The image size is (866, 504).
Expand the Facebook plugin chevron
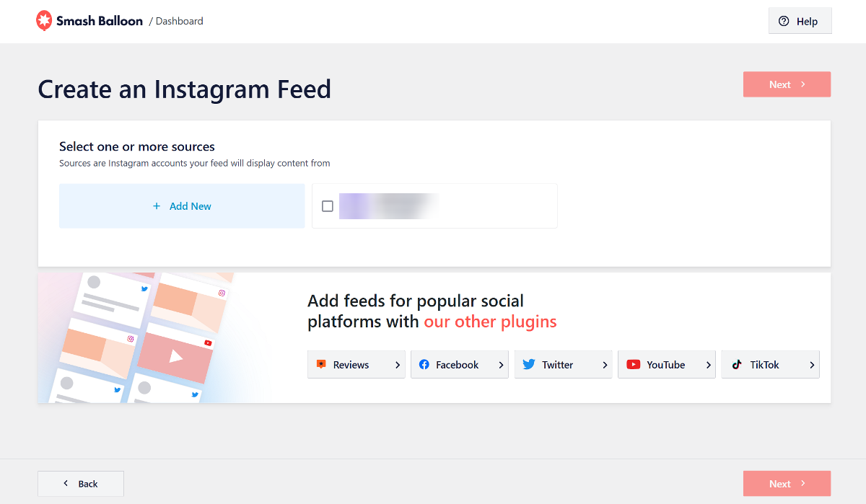[501, 365]
